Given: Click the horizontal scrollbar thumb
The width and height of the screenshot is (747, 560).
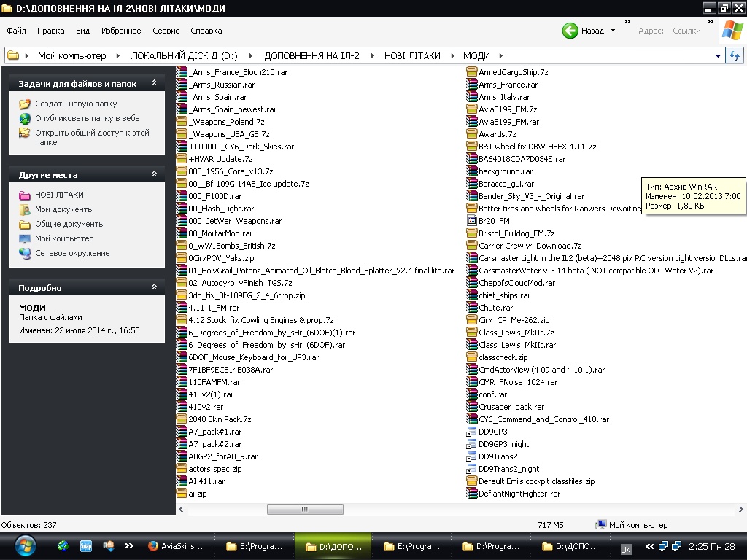Looking at the screenshot, I should coord(305,509).
